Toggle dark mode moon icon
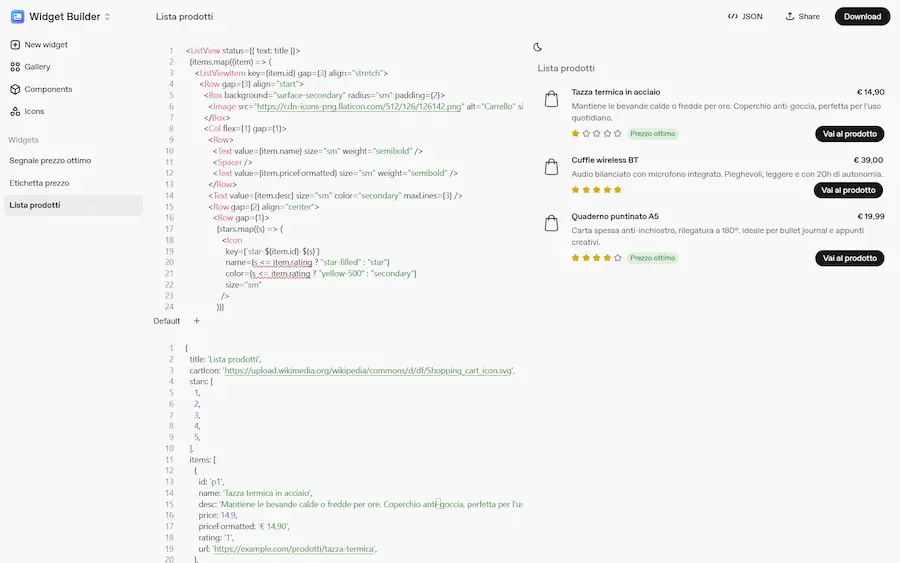This screenshot has width=900, height=563. tap(538, 47)
